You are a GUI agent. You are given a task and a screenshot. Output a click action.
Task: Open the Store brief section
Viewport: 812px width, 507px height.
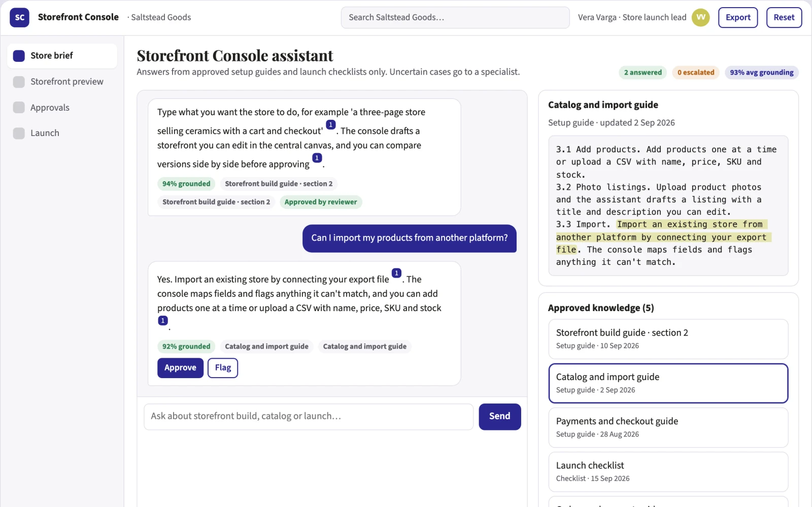[x=62, y=56]
